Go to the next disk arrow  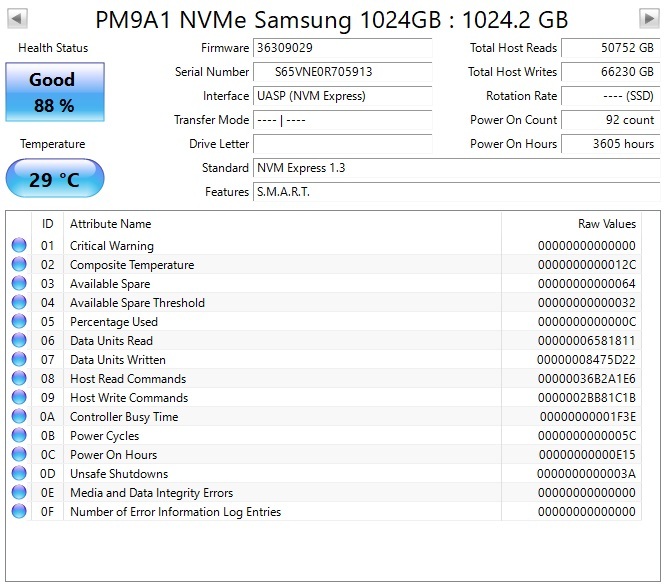point(649,18)
